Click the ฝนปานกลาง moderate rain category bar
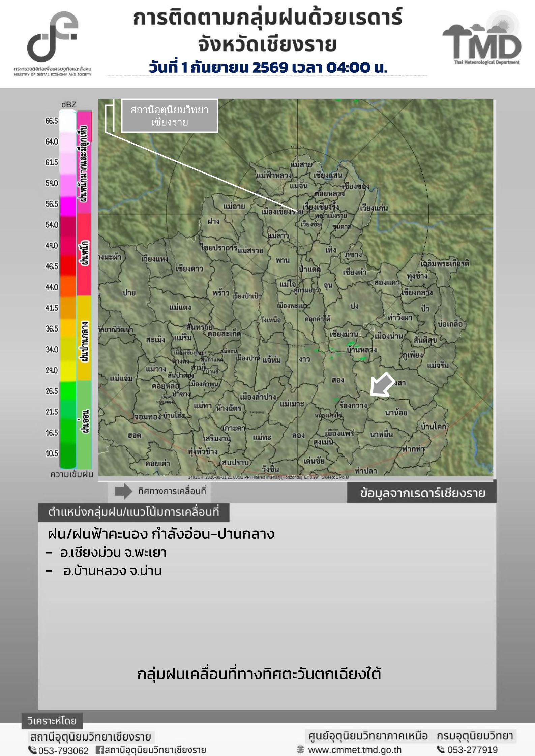The height and width of the screenshot is (756, 535). (84, 338)
